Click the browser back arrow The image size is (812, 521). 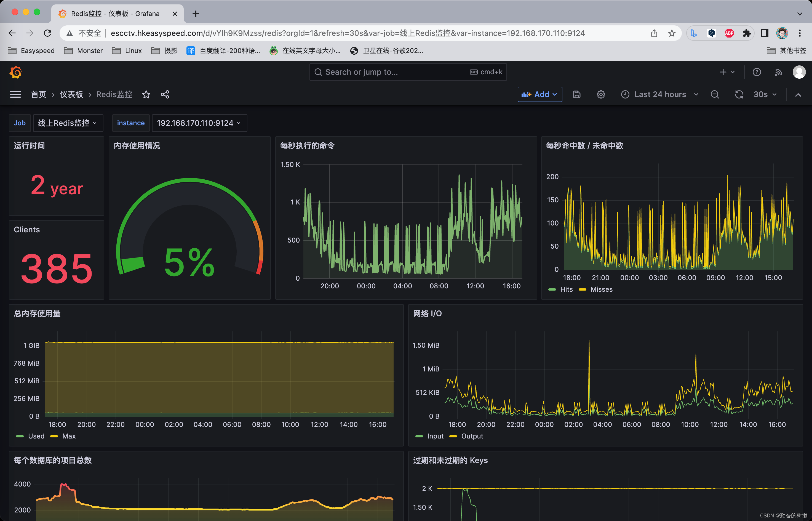point(12,33)
